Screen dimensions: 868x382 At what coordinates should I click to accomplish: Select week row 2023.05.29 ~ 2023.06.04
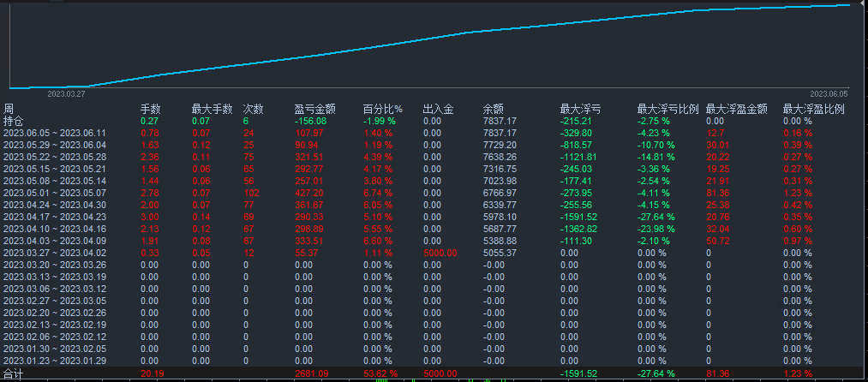tap(54, 145)
